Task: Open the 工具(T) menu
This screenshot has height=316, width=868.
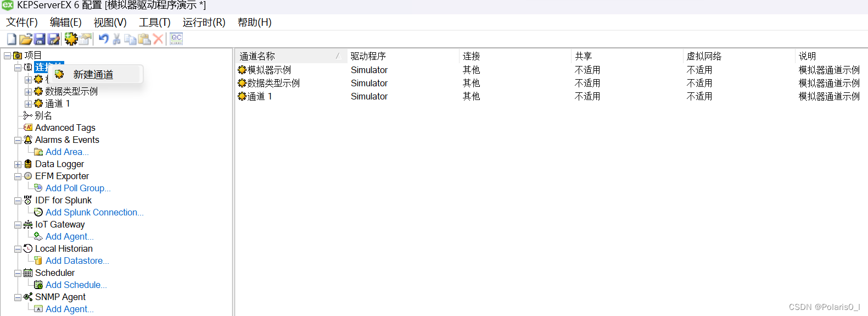Action: (x=155, y=23)
